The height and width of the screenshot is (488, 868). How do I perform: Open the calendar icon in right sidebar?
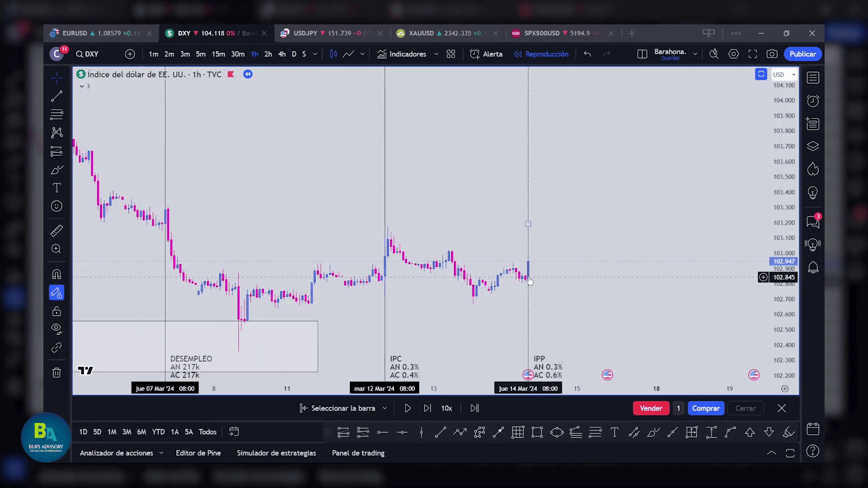813,429
